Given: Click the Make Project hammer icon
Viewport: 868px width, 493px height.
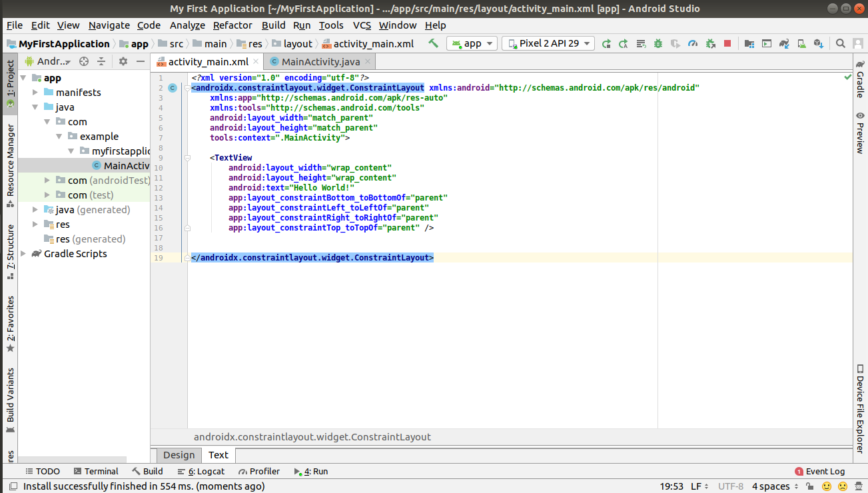Looking at the screenshot, I should (433, 43).
